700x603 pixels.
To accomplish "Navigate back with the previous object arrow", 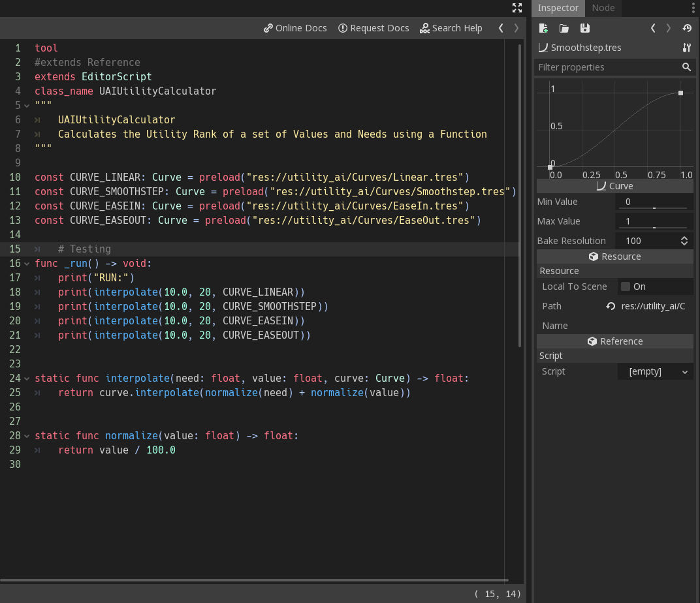I will tap(652, 28).
